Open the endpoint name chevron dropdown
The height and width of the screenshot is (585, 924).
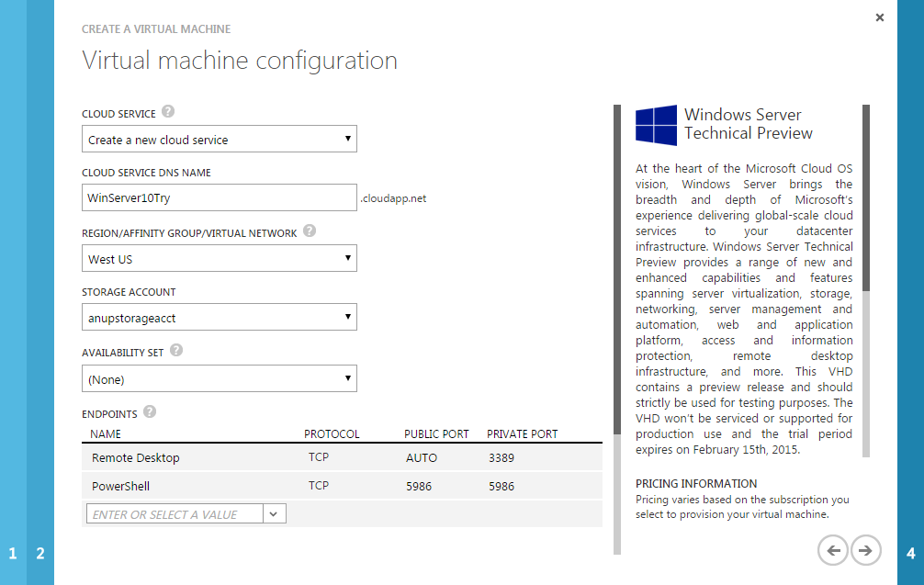point(275,514)
